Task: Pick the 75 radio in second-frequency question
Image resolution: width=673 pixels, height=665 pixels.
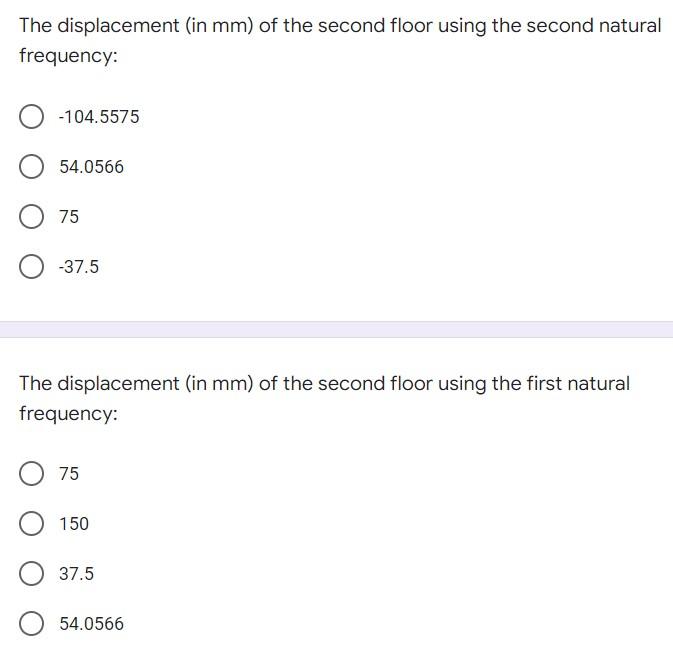Action: [31, 216]
